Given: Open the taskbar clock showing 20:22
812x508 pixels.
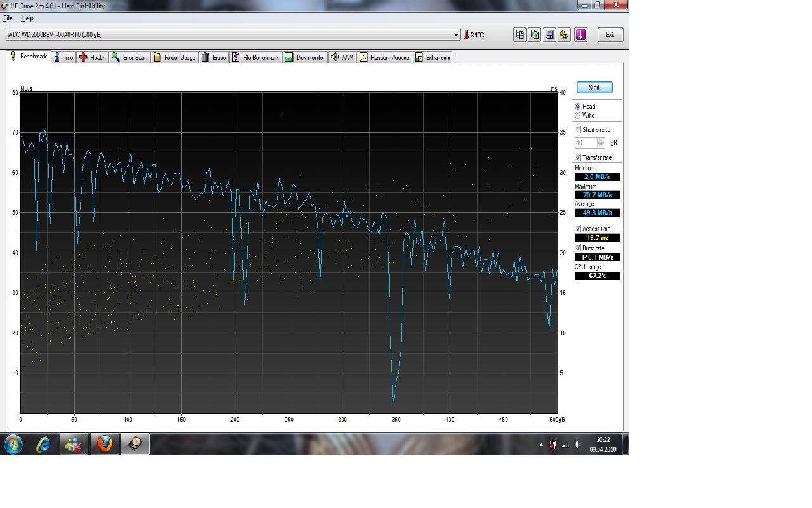Looking at the screenshot, I should [x=603, y=444].
